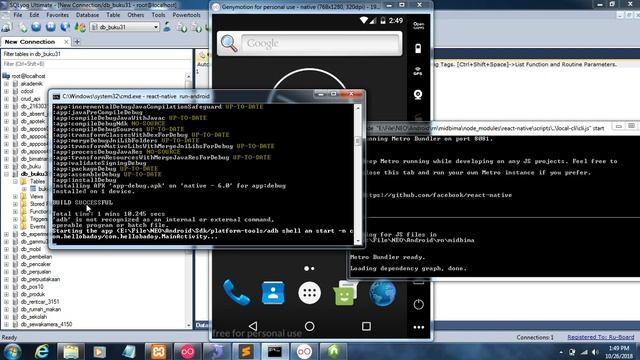Open the db_buku31 database selector dropdown
640x360 pixels.
156,27
